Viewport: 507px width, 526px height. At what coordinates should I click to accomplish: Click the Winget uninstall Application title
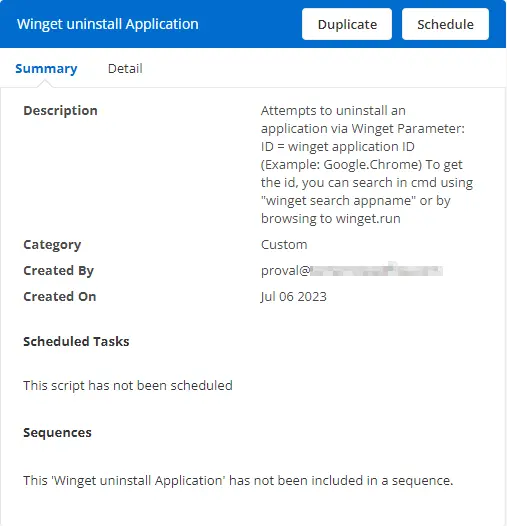coord(108,24)
